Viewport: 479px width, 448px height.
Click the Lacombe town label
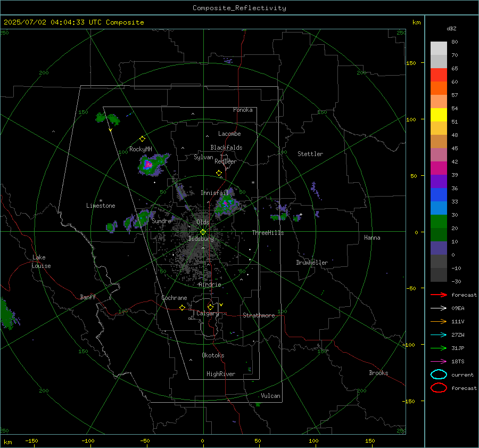(229, 134)
